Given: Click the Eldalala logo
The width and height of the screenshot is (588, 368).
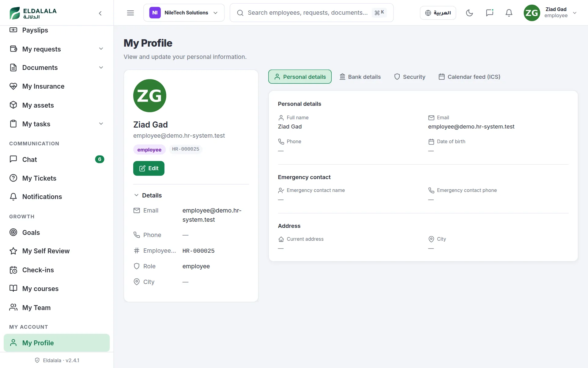Looking at the screenshot, I should click(33, 13).
